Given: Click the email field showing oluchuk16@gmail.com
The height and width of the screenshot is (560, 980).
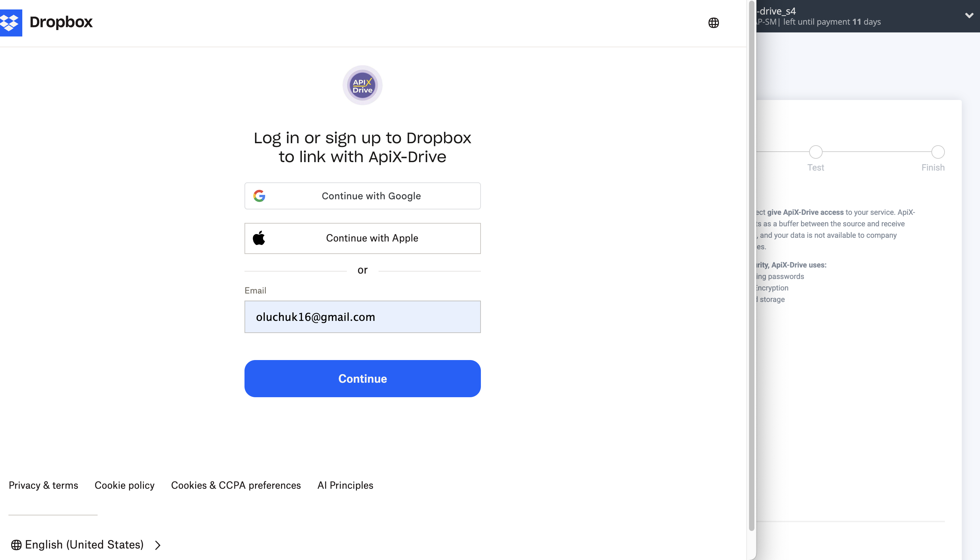Looking at the screenshot, I should tap(362, 316).
